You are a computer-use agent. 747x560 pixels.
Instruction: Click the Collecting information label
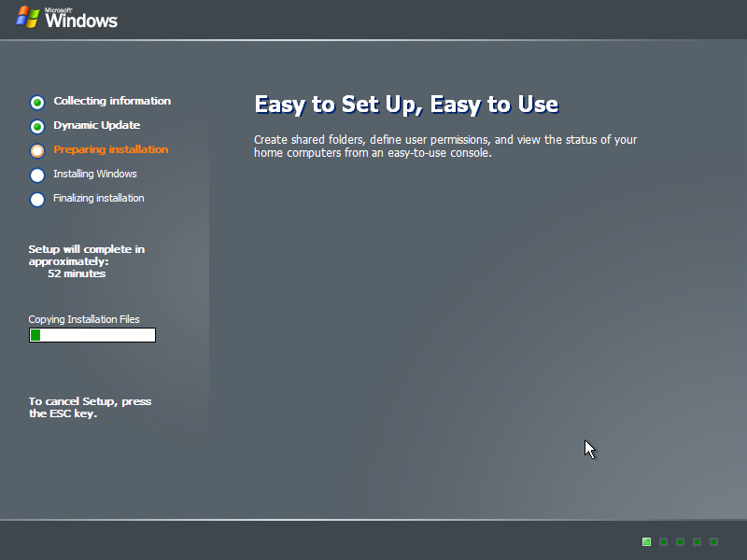click(112, 101)
